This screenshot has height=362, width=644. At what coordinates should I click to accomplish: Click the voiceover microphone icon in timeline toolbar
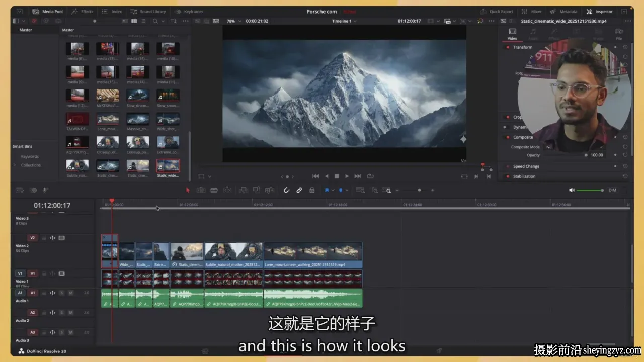point(45,190)
